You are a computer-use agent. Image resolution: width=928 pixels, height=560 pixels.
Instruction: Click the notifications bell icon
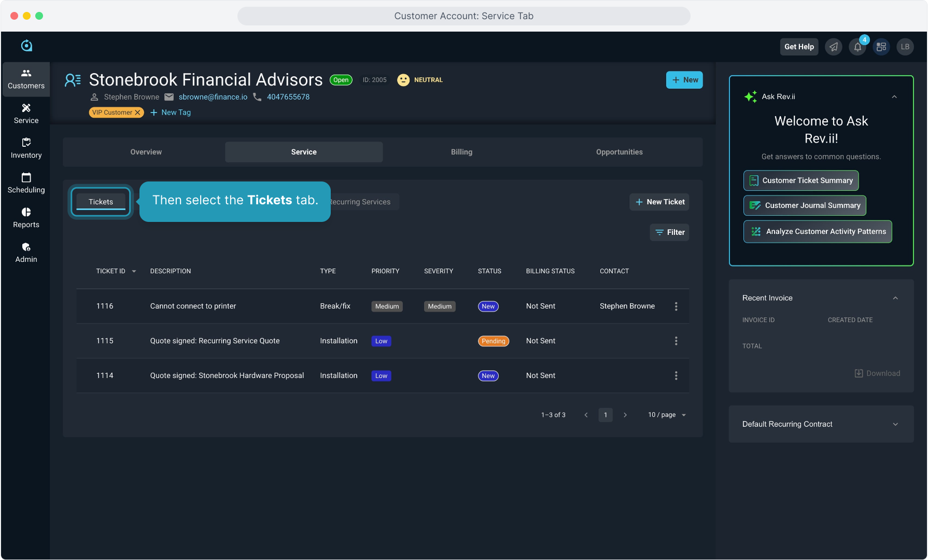[857, 47]
